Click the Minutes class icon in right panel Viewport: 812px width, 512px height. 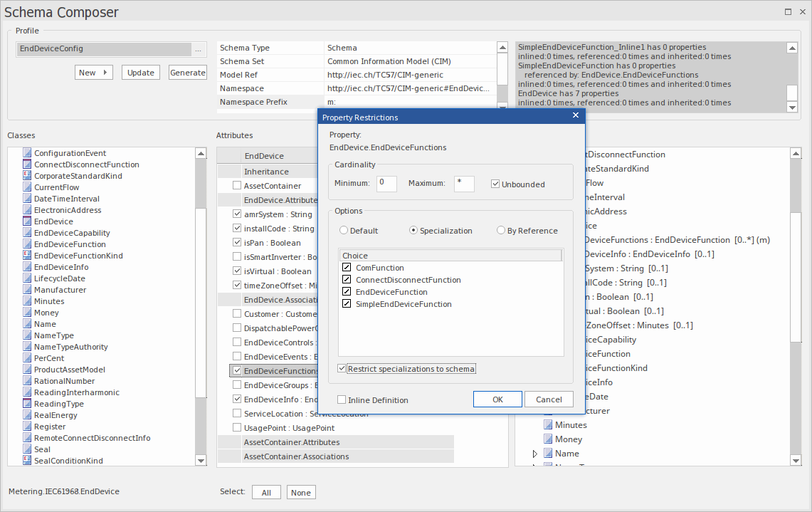(x=547, y=425)
